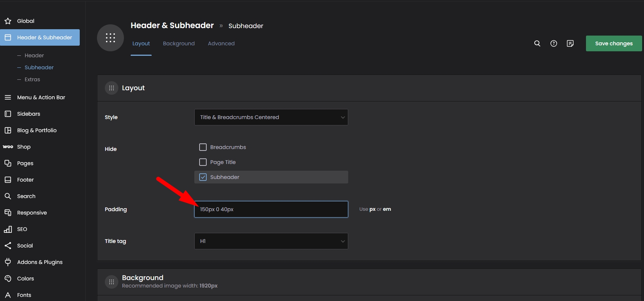
Task: Click the round grid icon beside page title
Action: coord(110,38)
